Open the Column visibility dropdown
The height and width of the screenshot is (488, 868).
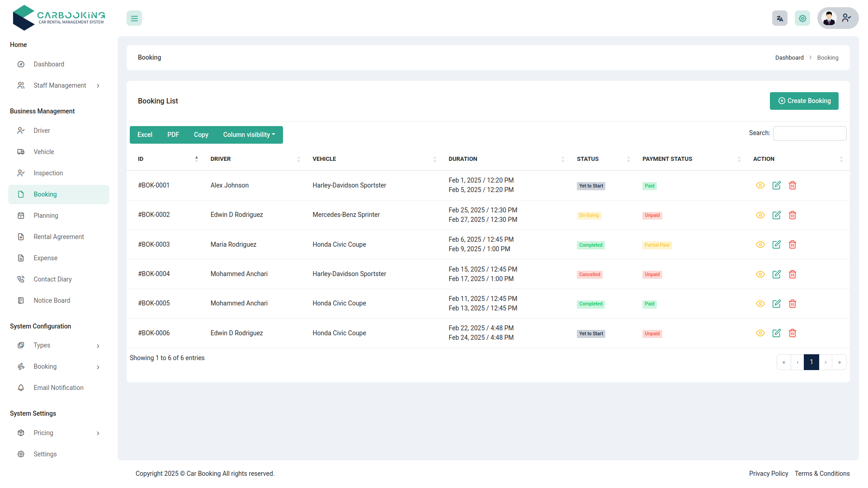point(249,135)
